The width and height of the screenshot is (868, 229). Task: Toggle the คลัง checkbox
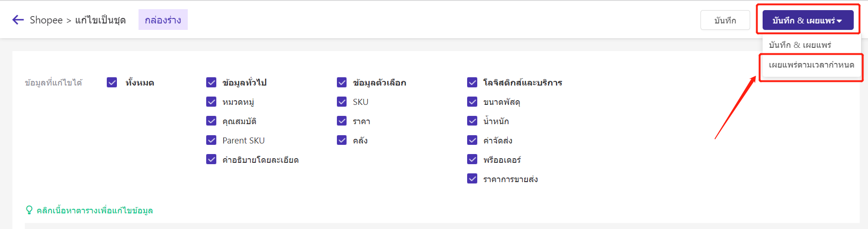click(341, 140)
